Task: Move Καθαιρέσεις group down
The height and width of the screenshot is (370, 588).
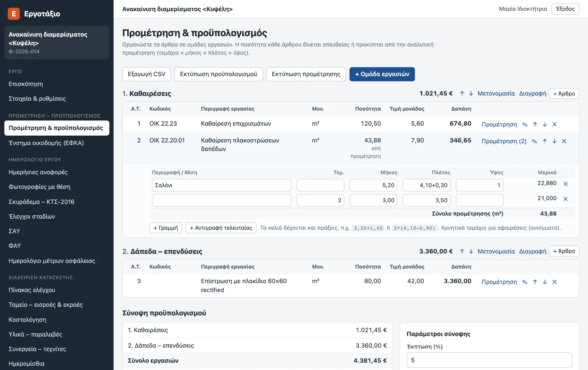Action: click(x=471, y=93)
